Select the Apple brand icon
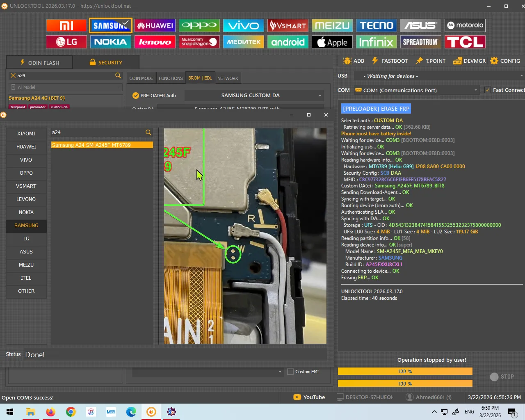This screenshot has width=525, height=420. point(332,42)
